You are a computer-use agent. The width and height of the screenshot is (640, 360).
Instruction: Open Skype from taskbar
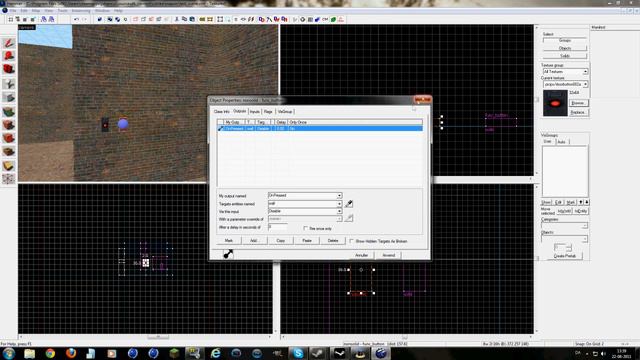[x=298, y=353]
